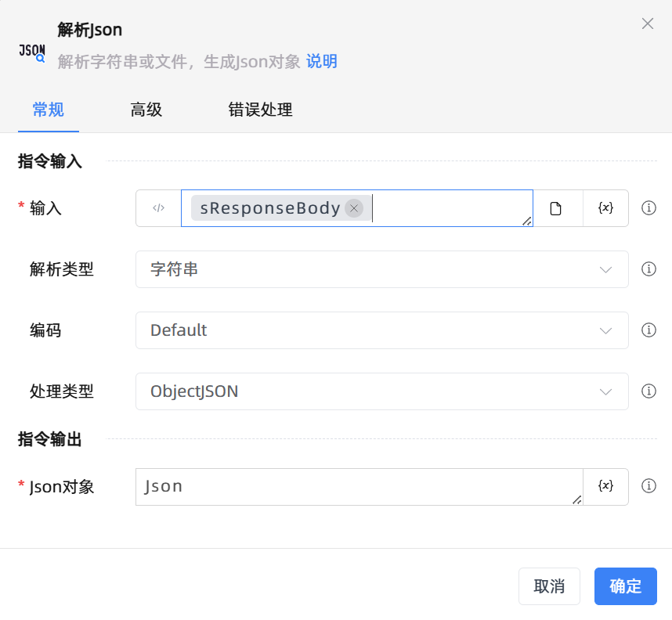Click the 取消 button
This screenshot has width=672, height=620.
point(549,586)
